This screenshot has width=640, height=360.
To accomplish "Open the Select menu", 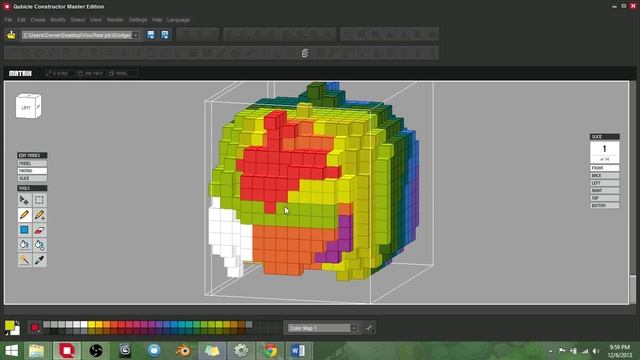I will [78, 20].
